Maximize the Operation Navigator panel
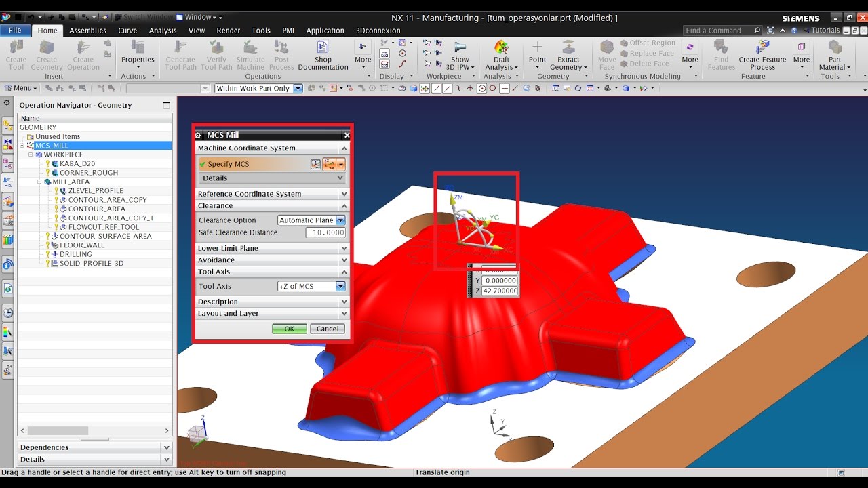Viewport: 868px width, 488px height. 167,106
